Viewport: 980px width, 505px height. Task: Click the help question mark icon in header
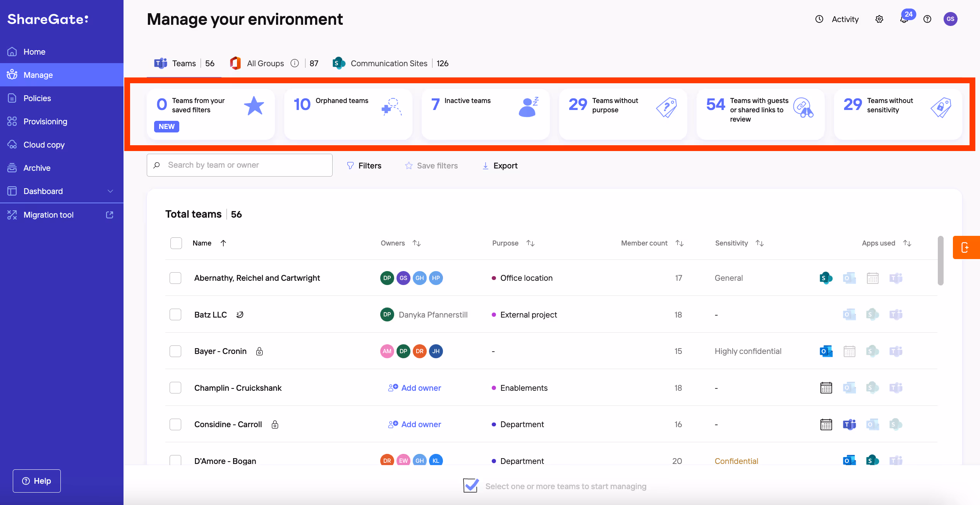click(927, 19)
